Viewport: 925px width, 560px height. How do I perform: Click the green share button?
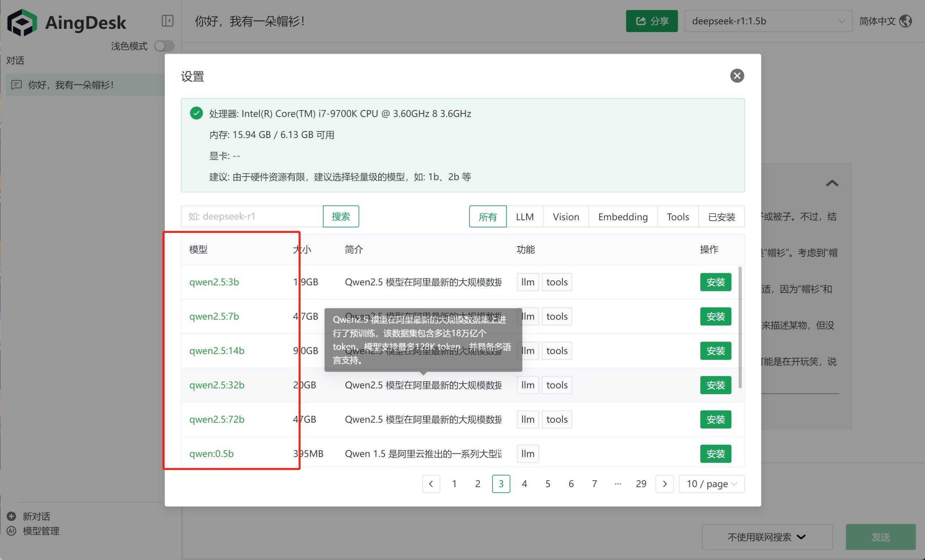(x=651, y=21)
